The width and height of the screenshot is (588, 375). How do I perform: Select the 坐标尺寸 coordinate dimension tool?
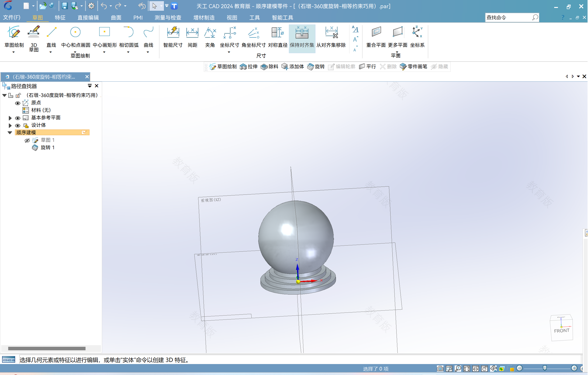(x=229, y=37)
